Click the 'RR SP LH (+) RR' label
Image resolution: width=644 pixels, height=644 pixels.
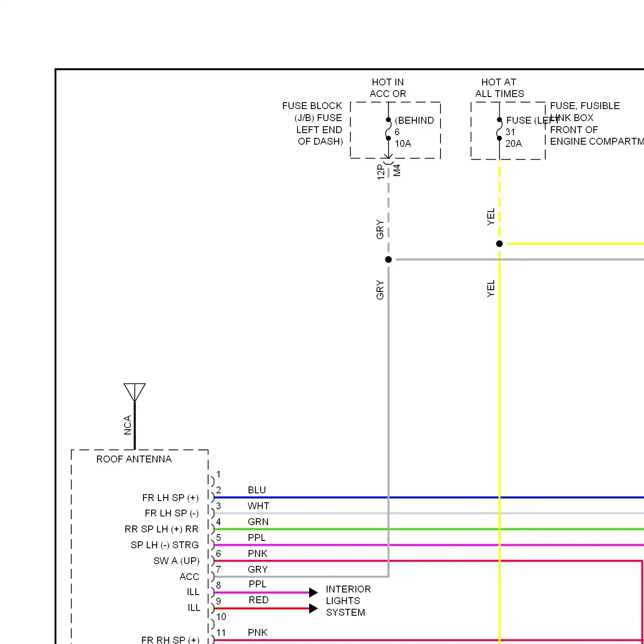161,529
